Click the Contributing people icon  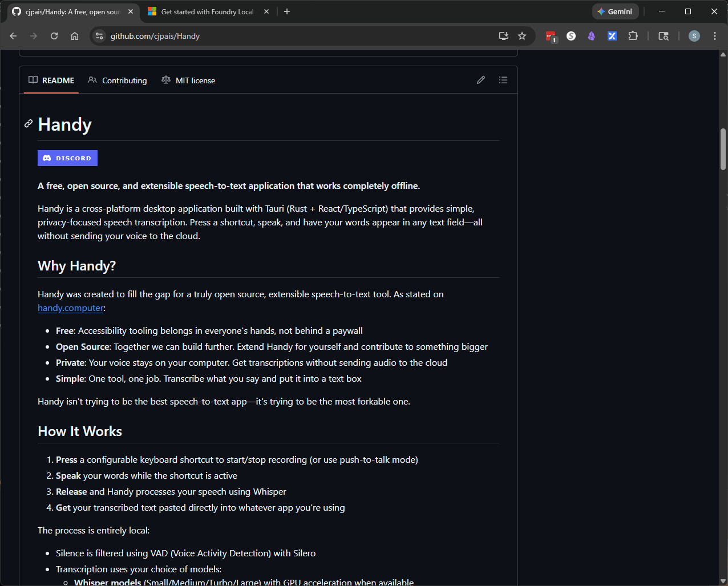[x=92, y=80]
